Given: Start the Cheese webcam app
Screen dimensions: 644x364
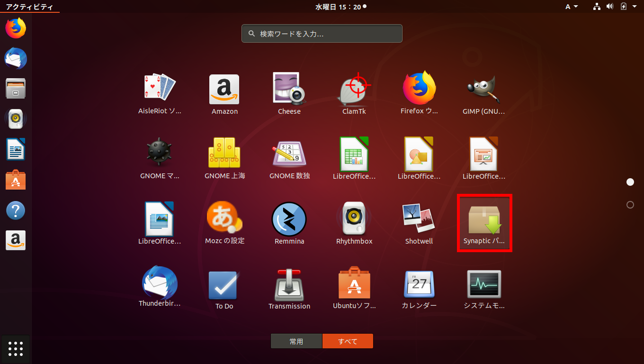Looking at the screenshot, I should point(289,94).
